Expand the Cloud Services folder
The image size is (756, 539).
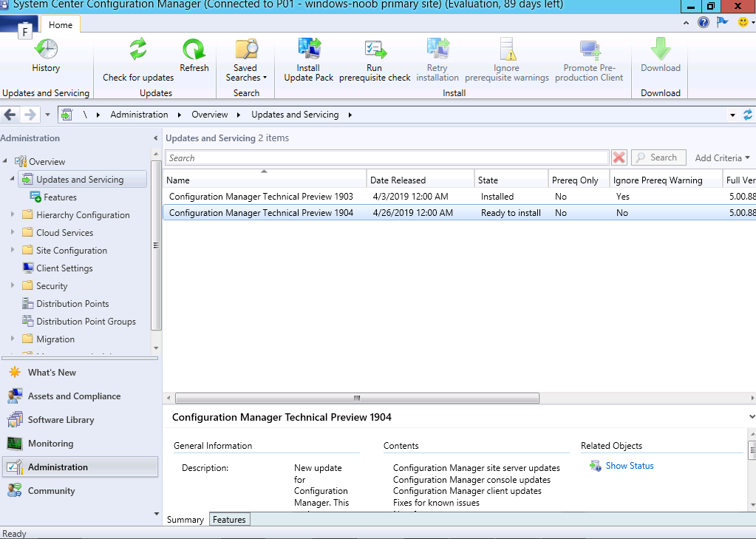point(13,232)
